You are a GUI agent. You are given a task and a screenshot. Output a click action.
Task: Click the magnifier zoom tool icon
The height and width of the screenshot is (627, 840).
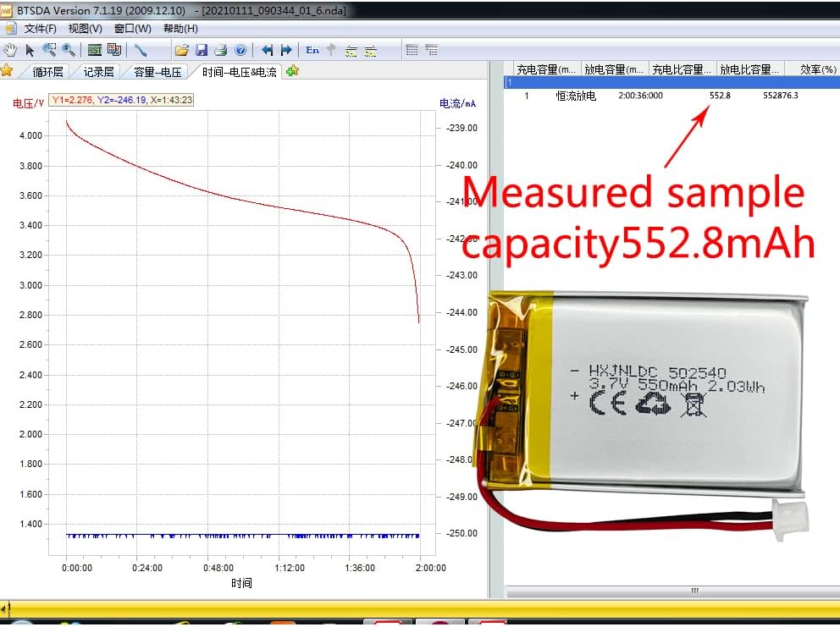point(69,50)
